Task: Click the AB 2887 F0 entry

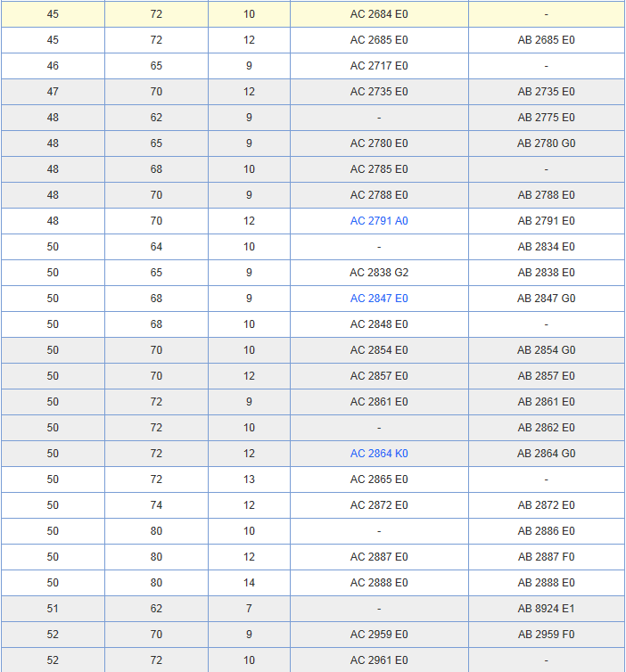Action: click(546, 557)
